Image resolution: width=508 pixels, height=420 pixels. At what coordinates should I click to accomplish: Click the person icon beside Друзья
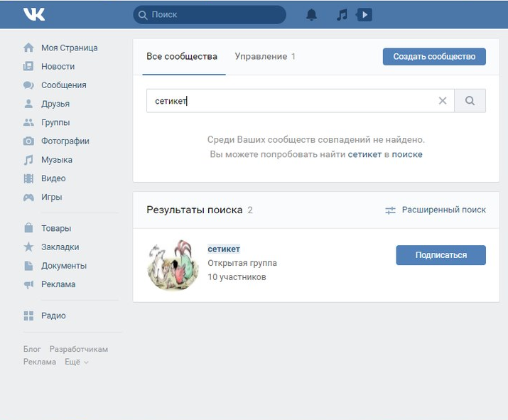click(x=28, y=104)
